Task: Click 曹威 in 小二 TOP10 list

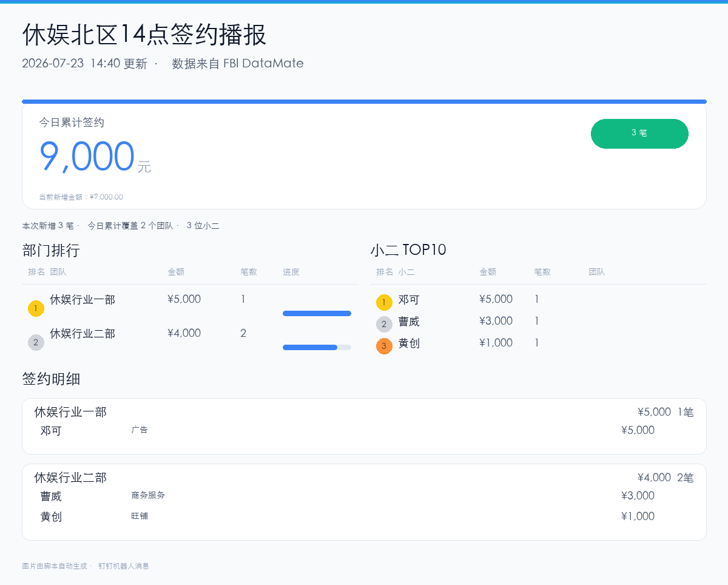Action: point(409,322)
